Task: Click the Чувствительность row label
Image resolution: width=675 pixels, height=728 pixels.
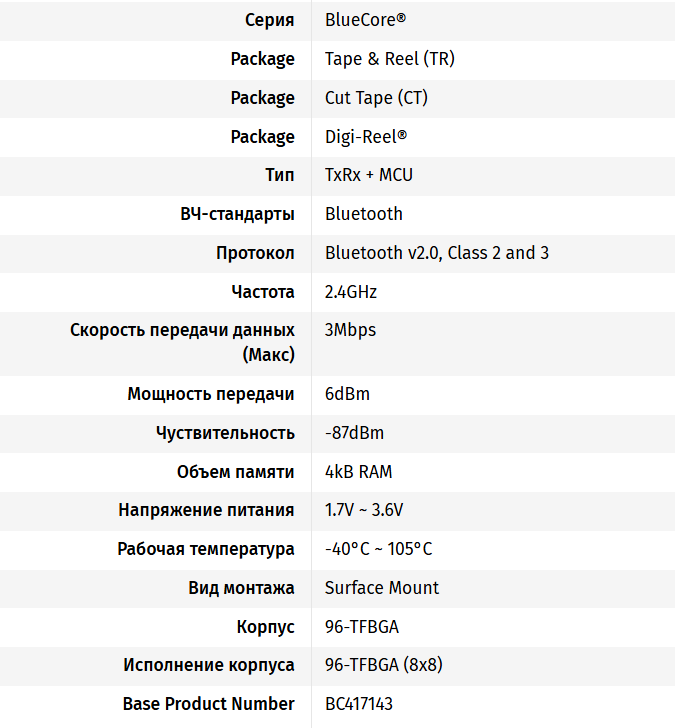Action: (225, 433)
